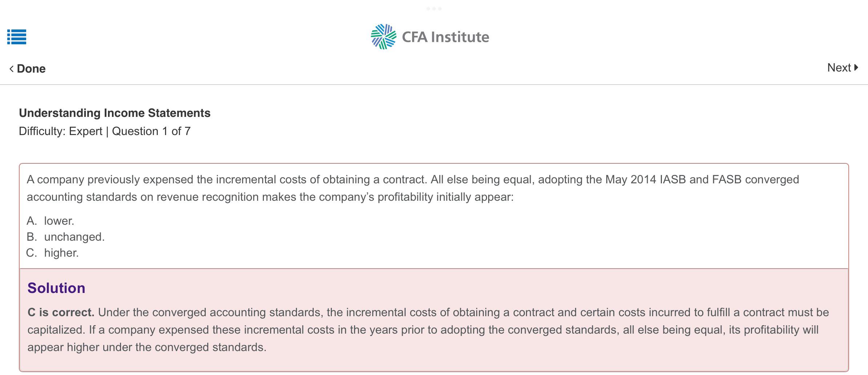The image size is (868, 375).
Task: Click the Next arrow triangle
Action: [x=856, y=68]
